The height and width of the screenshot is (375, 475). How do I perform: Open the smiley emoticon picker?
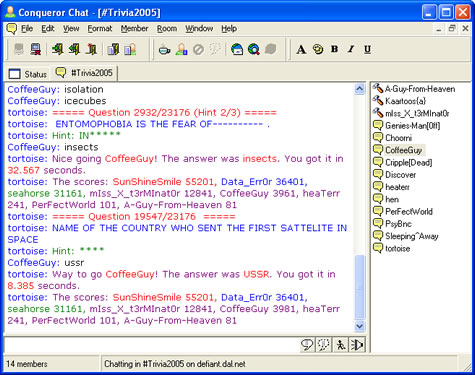318,49
